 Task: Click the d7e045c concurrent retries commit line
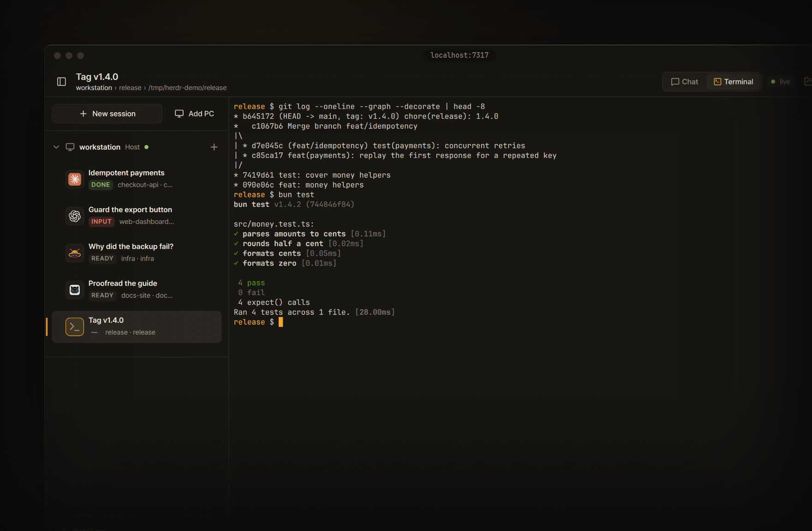[379, 146]
